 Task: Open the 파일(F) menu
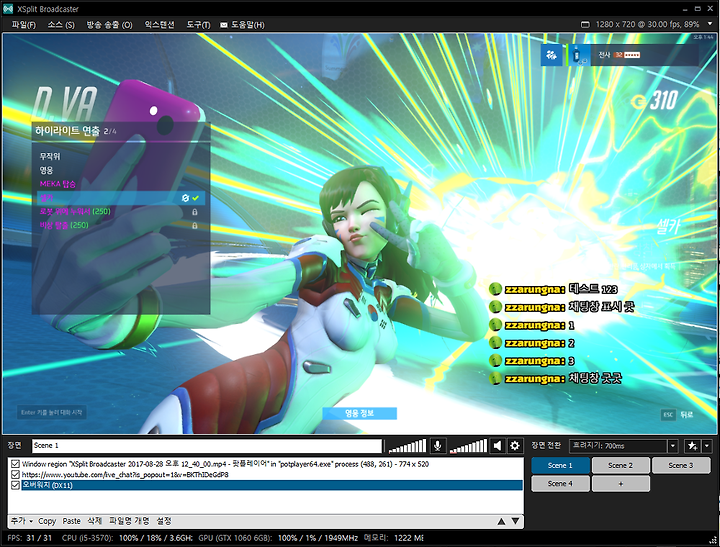(x=24, y=25)
